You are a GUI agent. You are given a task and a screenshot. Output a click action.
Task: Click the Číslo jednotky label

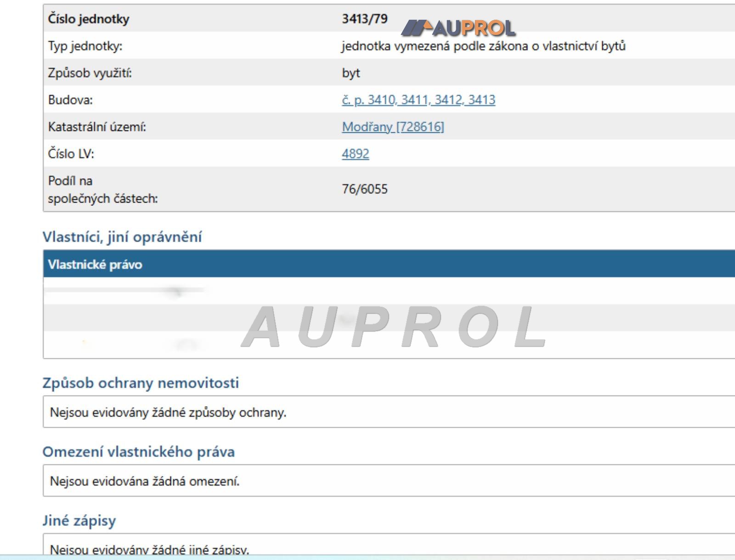(x=88, y=19)
